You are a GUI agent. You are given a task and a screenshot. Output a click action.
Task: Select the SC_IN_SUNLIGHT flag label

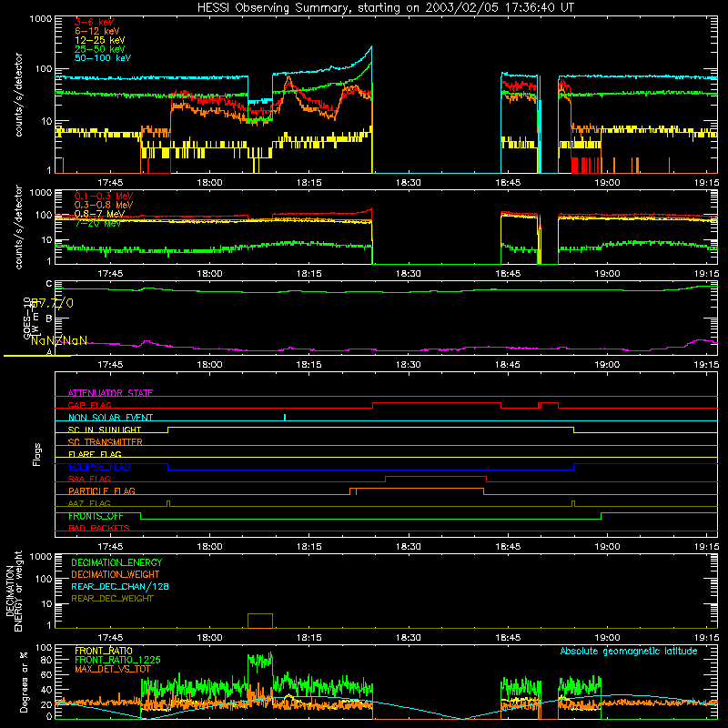point(105,430)
